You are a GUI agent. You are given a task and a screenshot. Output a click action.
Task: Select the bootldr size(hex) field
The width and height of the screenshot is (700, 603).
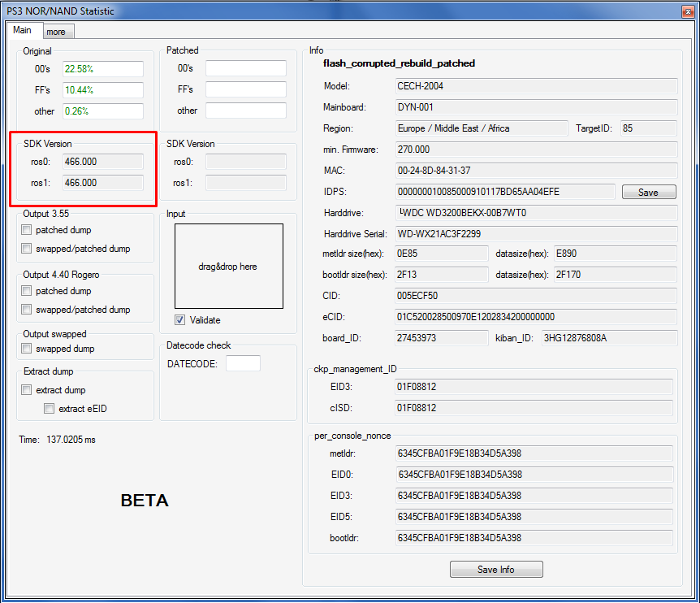pyautogui.click(x=442, y=275)
